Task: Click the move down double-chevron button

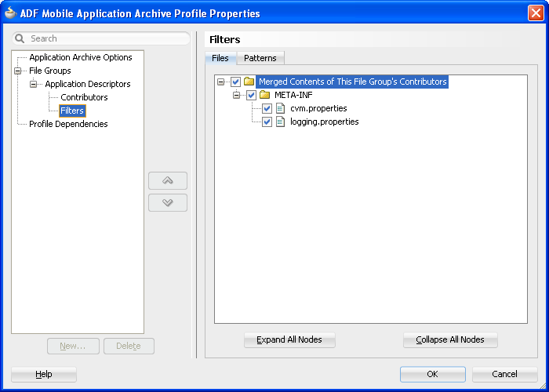Action: [x=168, y=202]
